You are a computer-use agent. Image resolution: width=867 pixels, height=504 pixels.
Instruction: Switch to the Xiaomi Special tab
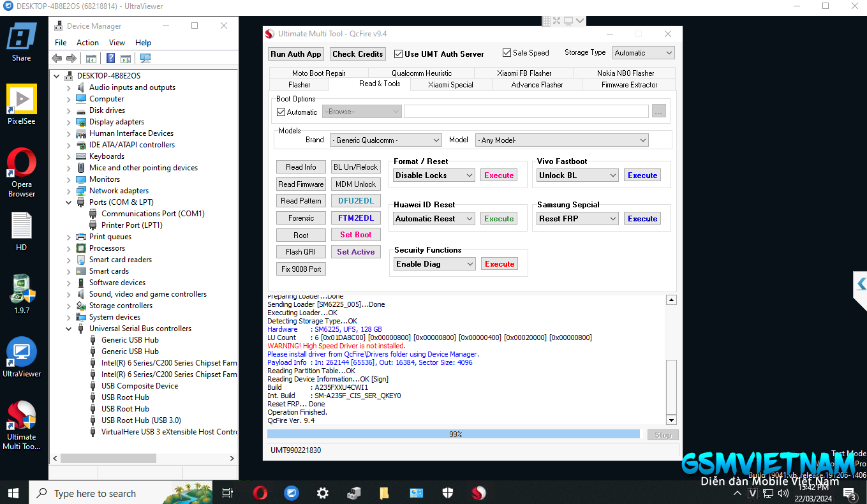[450, 84]
